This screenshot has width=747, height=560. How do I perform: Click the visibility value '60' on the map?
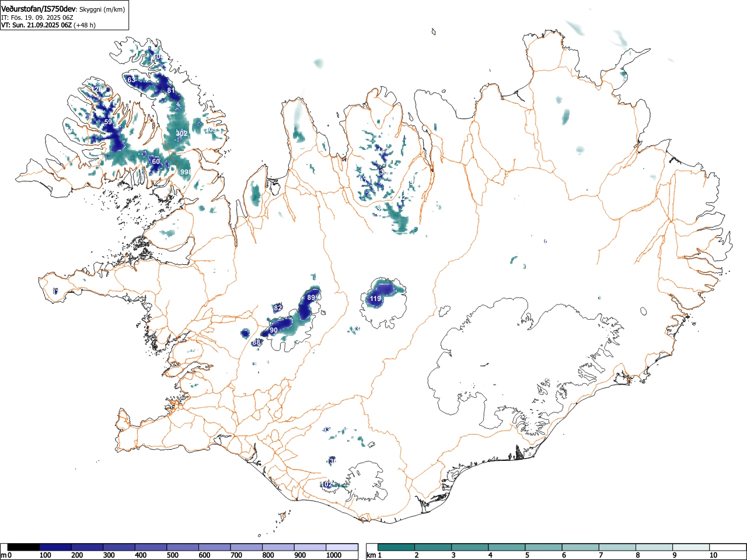click(156, 162)
